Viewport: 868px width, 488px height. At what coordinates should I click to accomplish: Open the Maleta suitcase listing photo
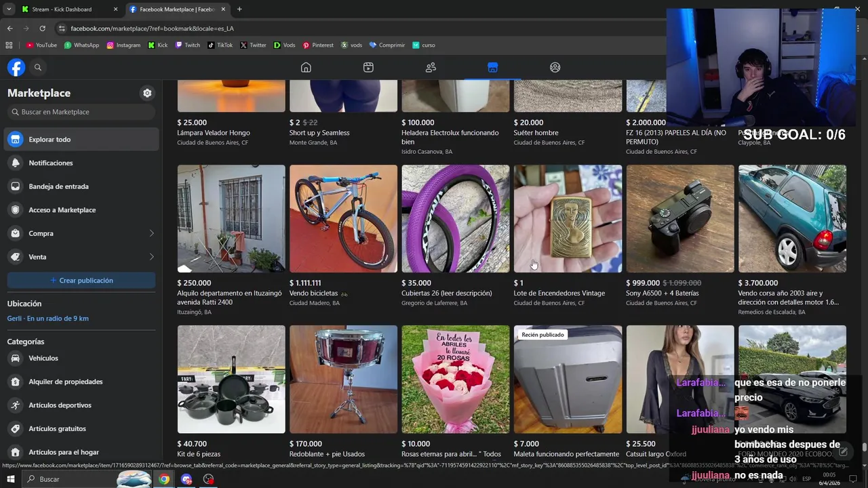coord(568,379)
